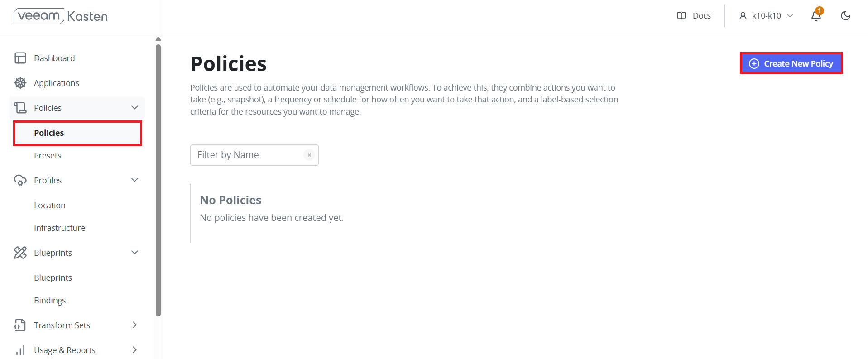Click Create New Policy button
This screenshot has height=359, width=868.
[791, 63]
